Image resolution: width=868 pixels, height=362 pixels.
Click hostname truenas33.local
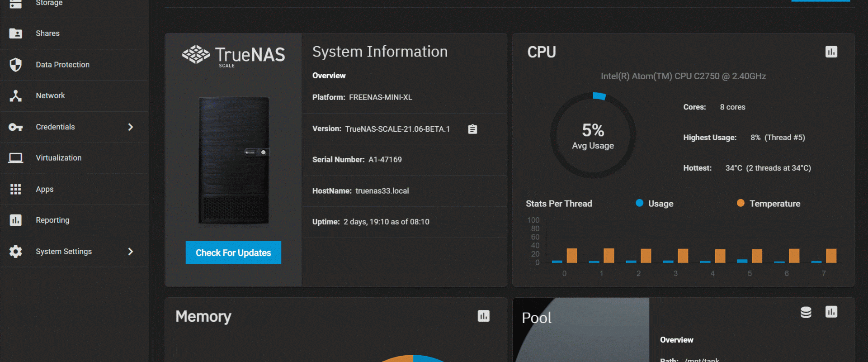point(382,191)
